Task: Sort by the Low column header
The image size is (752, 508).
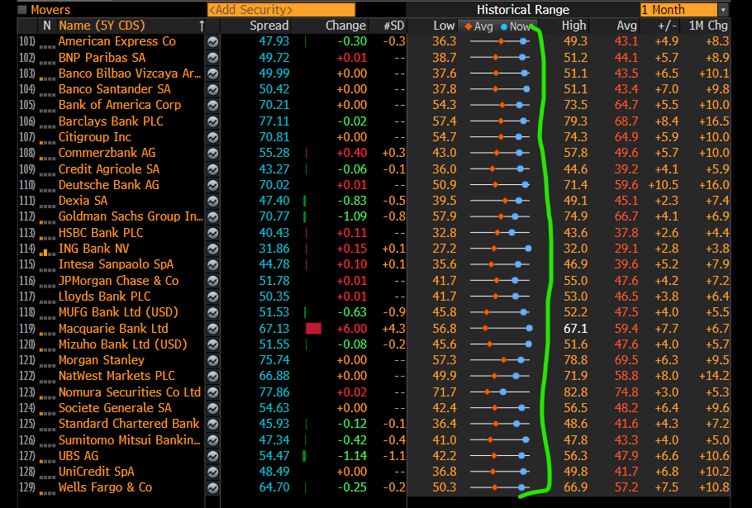Action: (x=444, y=25)
